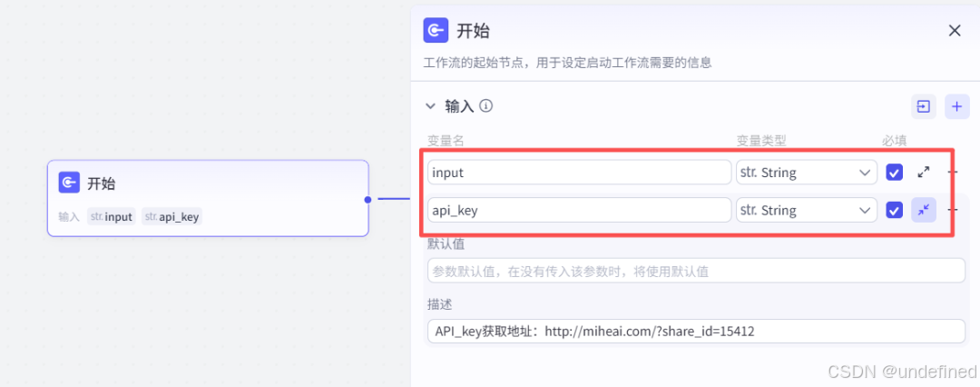Click the output connector dot of 开始 node
The image size is (980, 387).
(x=368, y=199)
